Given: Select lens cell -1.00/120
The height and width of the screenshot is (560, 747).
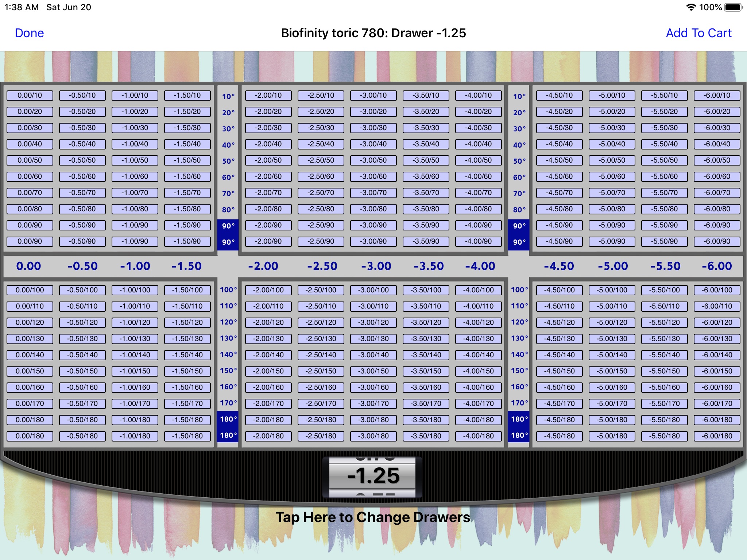Looking at the screenshot, I should click(x=135, y=323).
